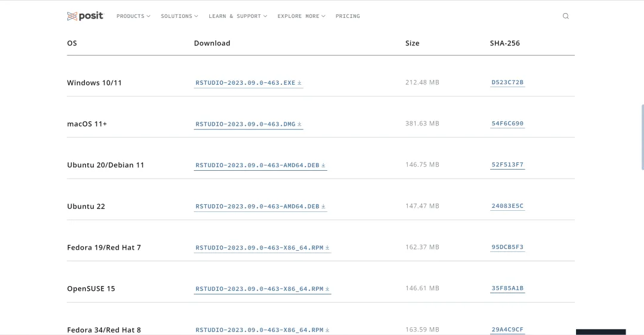View SHA-256 hash 54F6C690
Image resolution: width=644 pixels, height=335 pixels.
point(507,124)
